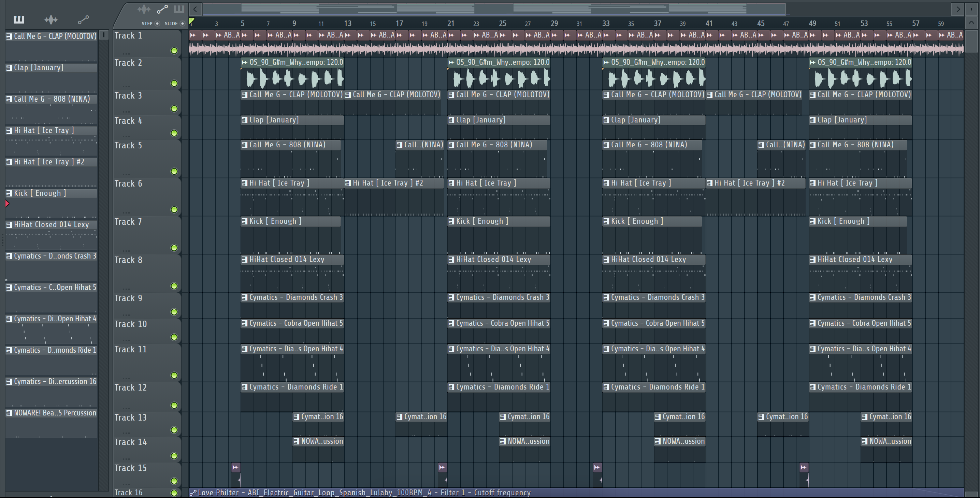Mute Track 5 with its green light
This screenshot has height=498, width=980.
(x=174, y=172)
